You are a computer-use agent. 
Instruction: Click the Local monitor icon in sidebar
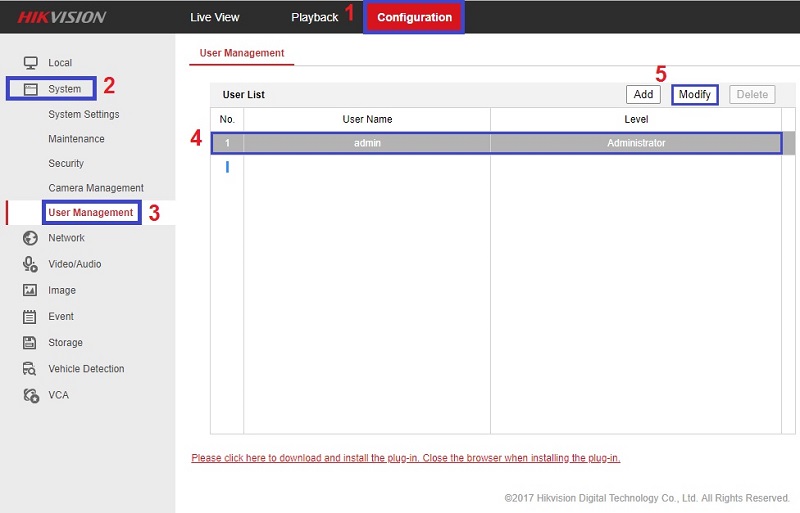(x=30, y=63)
